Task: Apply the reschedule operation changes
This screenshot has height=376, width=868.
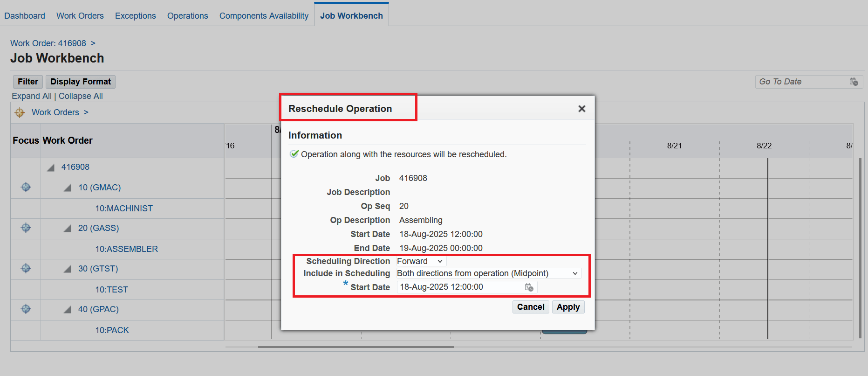Action: click(568, 307)
